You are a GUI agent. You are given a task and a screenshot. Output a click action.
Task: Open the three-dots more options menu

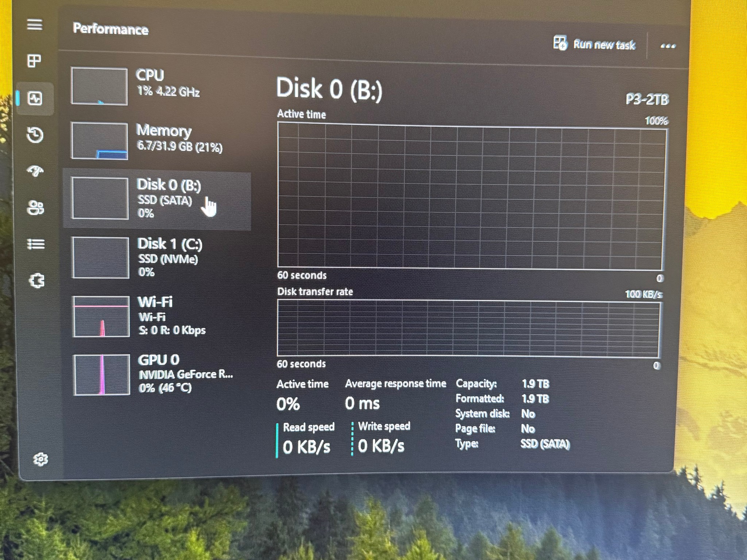[667, 46]
